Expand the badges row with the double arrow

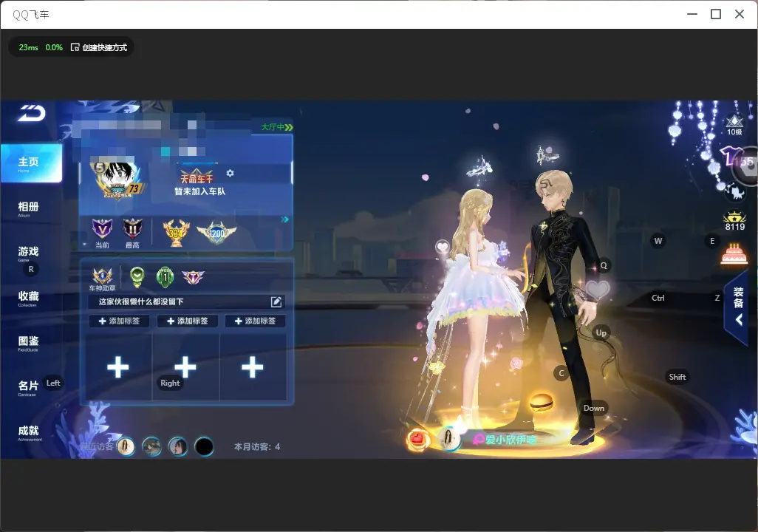(x=285, y=219)
